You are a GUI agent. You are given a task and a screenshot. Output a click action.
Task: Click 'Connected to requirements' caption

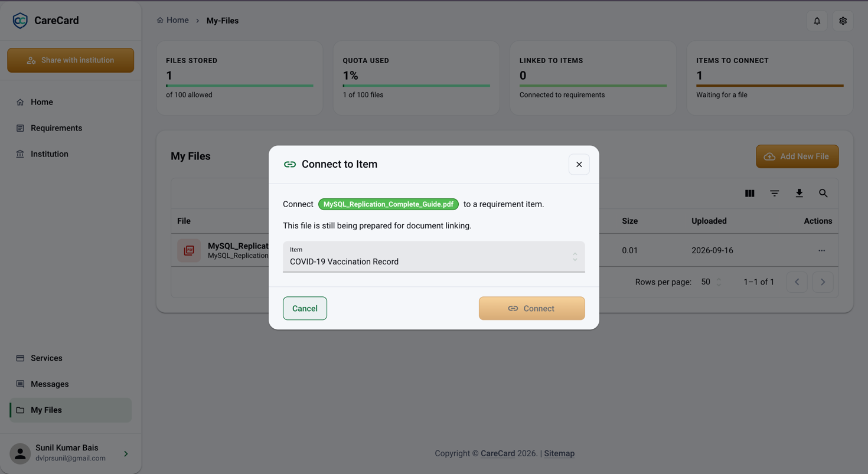(x=562, y=95)
